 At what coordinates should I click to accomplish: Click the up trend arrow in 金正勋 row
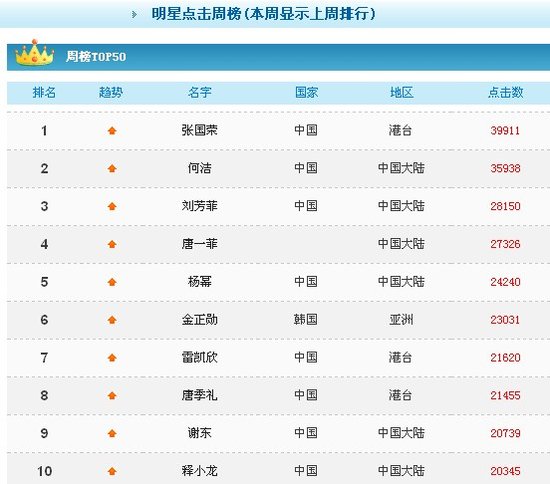pyautogui.click(x=112, y=320)
